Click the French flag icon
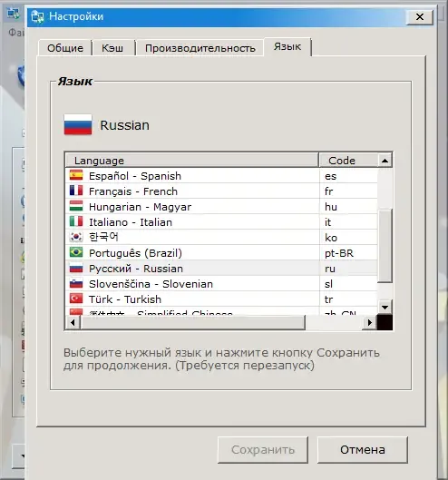This screenshot has height=480, width=448. click(76, 191)
